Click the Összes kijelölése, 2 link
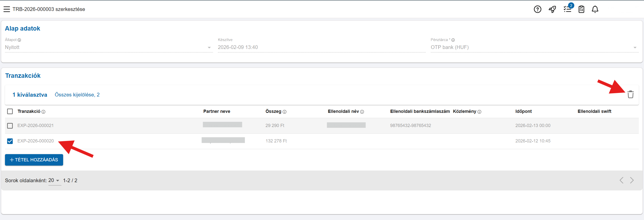 pos(77,95)
